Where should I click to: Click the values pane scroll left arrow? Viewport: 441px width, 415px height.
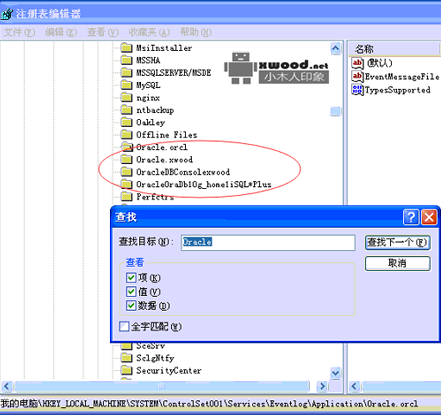(x=354, y=386)
